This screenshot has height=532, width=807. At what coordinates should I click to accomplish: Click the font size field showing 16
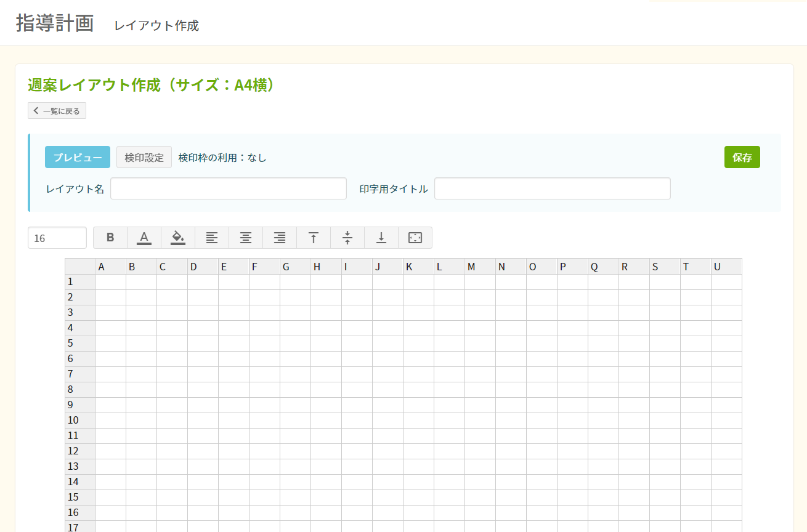point(57,238)
